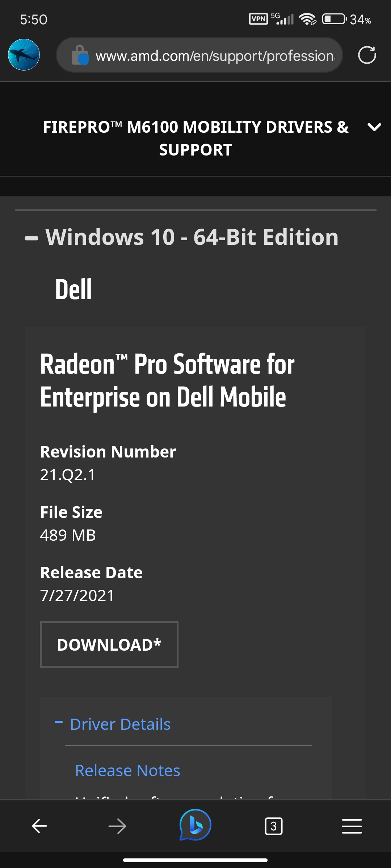This screenshot has height=868, width=391.
Task: Go back with the left arrow
Action: tap(39, 826)
